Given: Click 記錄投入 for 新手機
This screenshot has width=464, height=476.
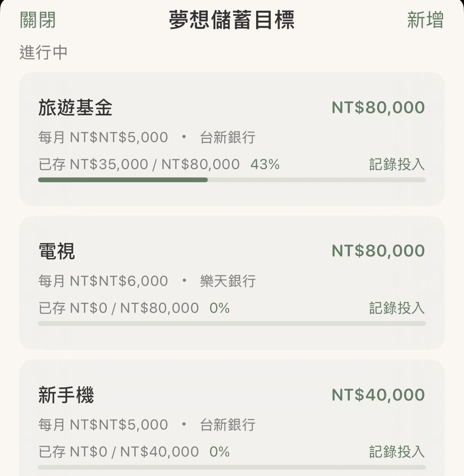Looking at the screenshot, I should tap(397, 452).
